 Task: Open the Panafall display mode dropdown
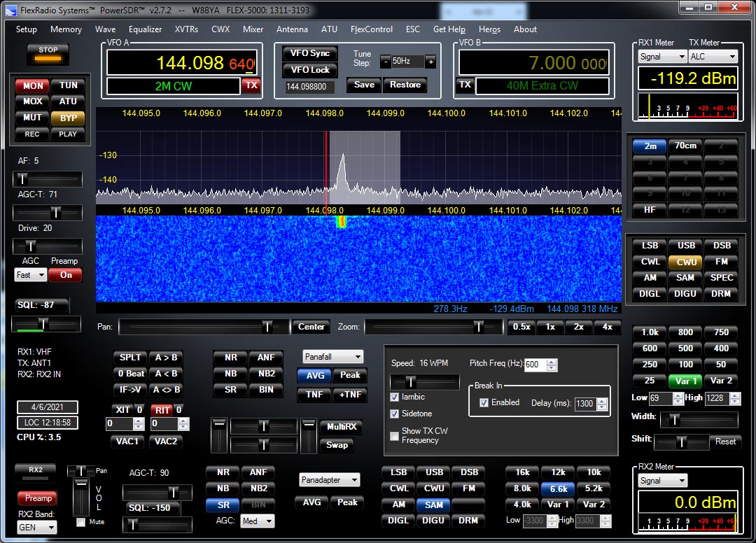tap(332, 357)
